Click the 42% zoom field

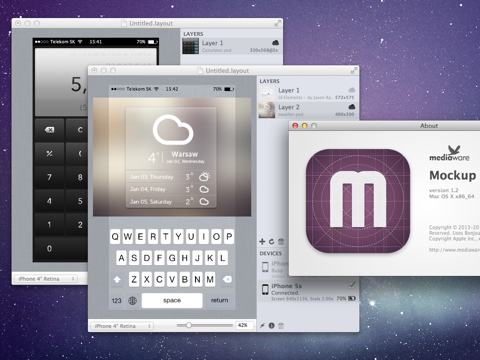pyautogui.click(x=244, y=325)
